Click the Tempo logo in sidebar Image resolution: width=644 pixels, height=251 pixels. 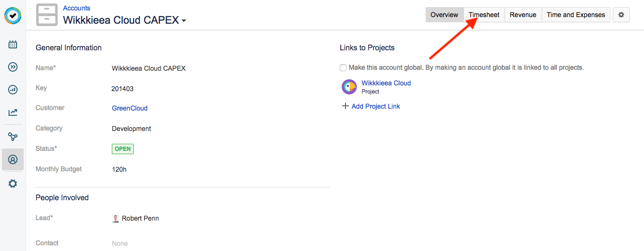click(13, 16)
